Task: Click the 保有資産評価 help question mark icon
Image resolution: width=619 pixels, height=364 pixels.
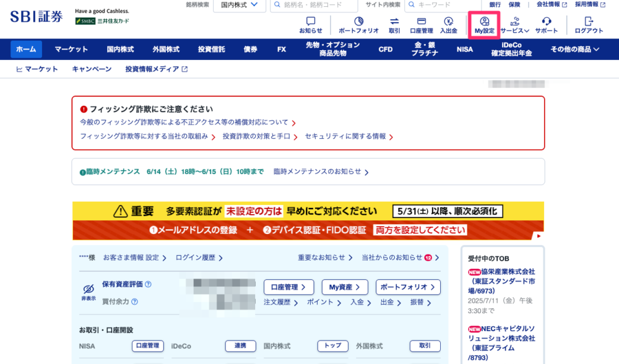Action: coord(148,284)
